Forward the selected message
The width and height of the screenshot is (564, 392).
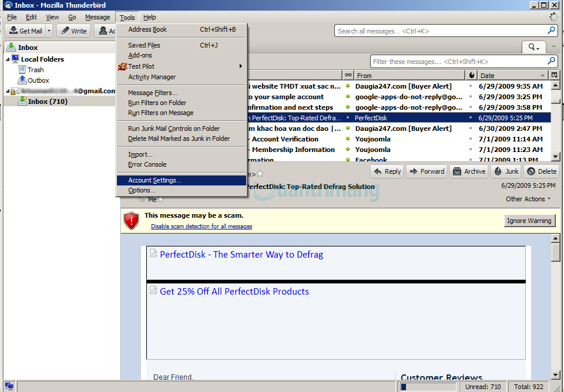click(x=427, y=171)
